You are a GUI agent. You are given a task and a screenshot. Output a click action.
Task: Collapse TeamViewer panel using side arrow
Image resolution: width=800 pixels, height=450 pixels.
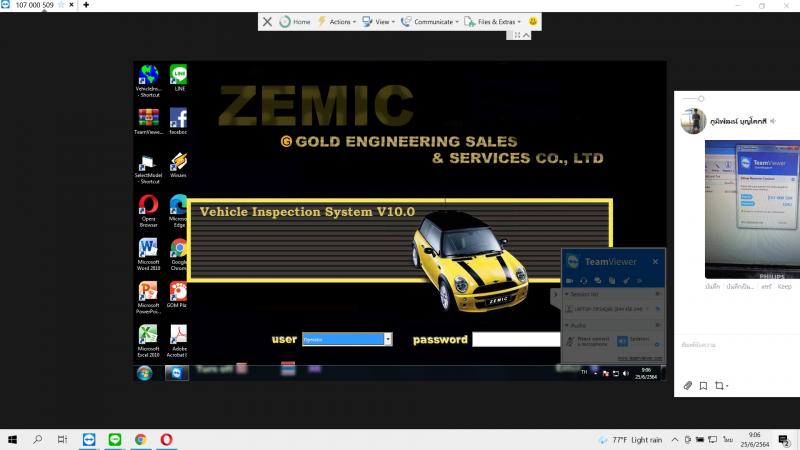point(556,294)
